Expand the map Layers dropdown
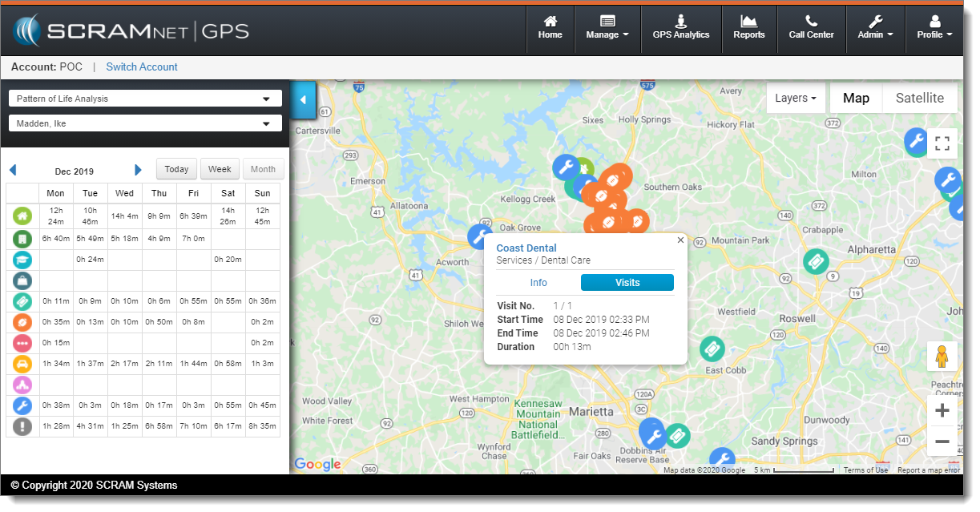 pos(796,99)
